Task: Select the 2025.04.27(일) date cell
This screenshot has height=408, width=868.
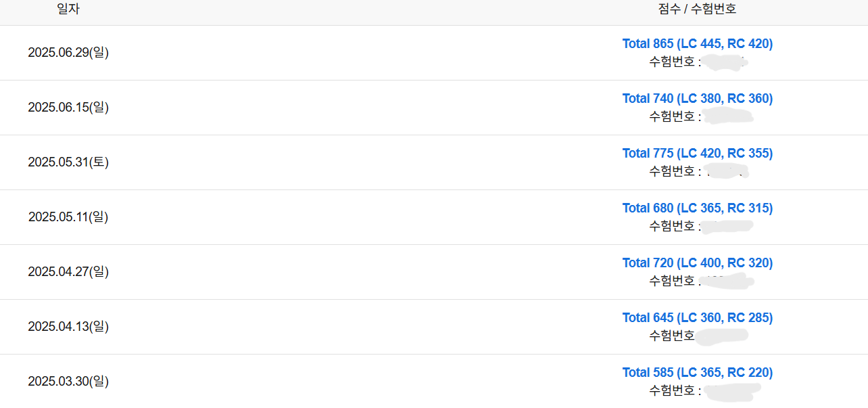Action: (68, 272)
